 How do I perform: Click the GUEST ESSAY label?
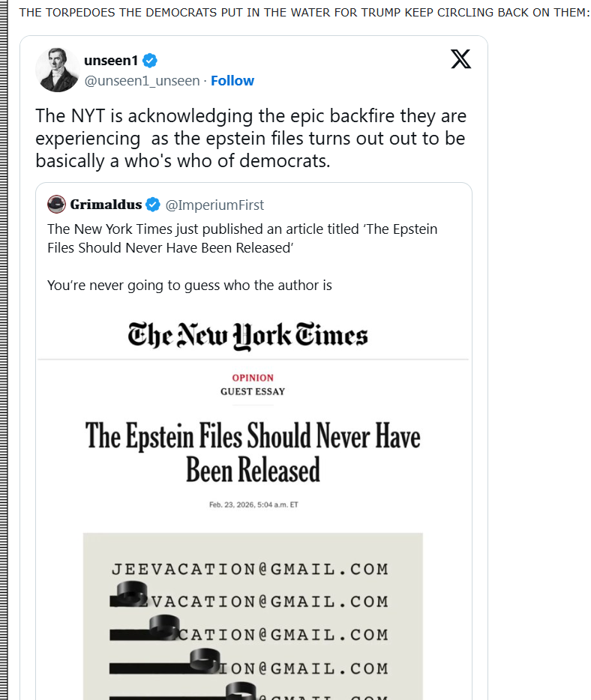tap(253, 391)
